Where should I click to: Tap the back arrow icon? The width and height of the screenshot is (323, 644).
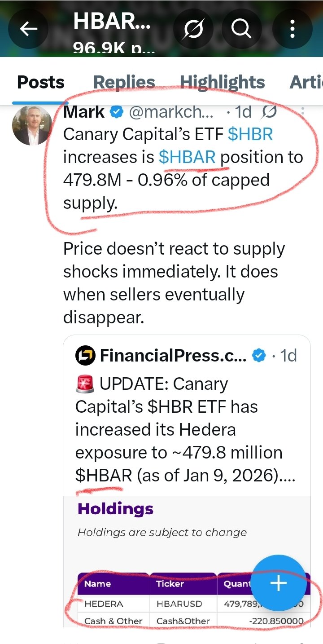tap(29, 29)
